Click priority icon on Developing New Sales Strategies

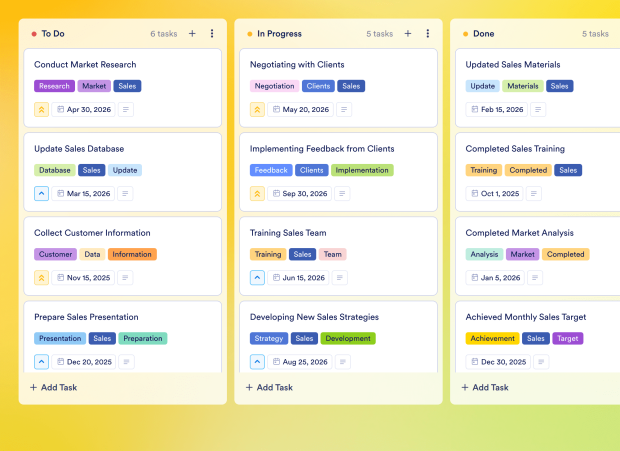pyautogui.click(x=258, y=362)
